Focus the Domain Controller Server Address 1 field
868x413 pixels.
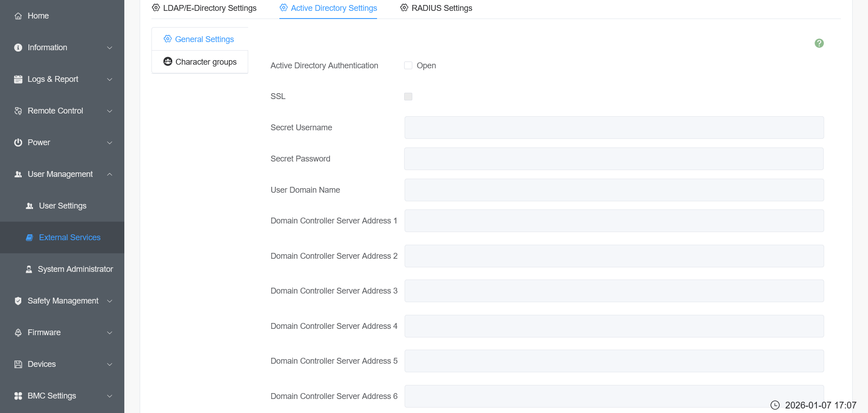(614, 221)
